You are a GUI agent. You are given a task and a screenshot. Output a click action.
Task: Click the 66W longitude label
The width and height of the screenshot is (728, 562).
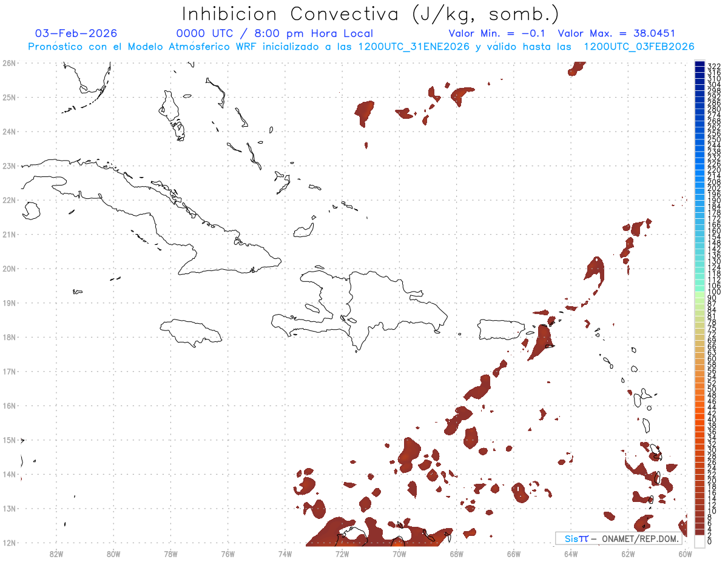513,554
